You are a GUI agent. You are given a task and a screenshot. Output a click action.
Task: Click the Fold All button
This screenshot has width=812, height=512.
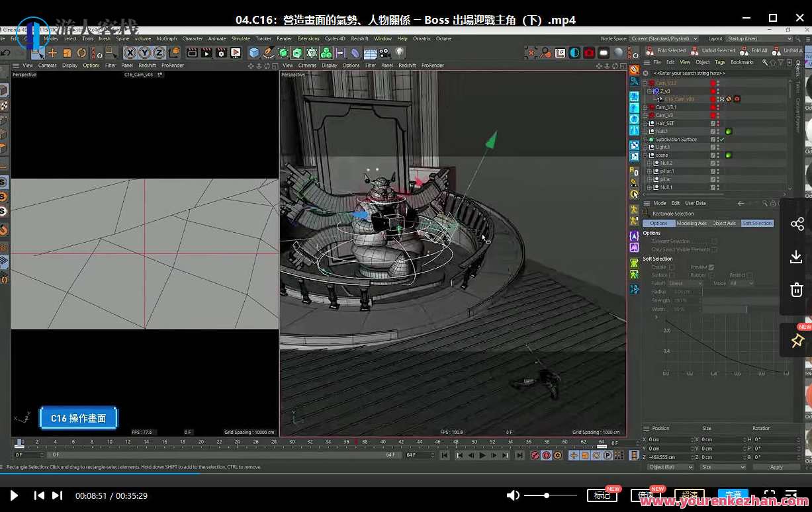click(x=759, y=51)
